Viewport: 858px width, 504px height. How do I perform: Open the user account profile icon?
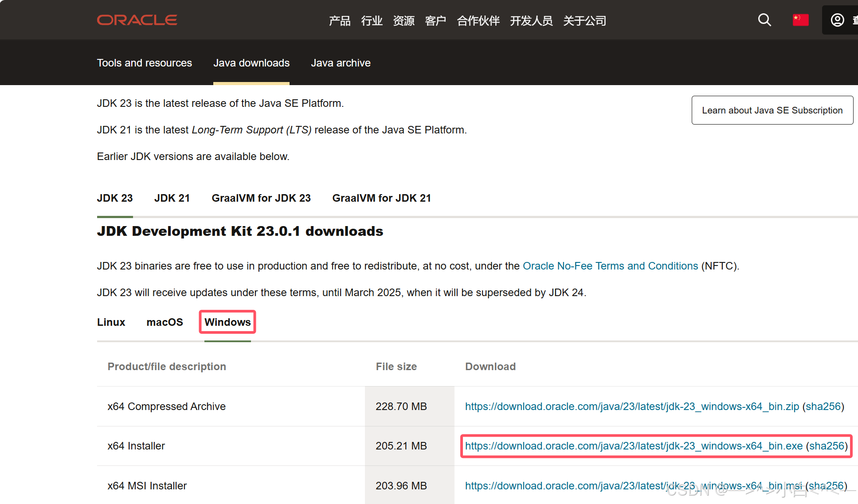(x=837, y=20)
